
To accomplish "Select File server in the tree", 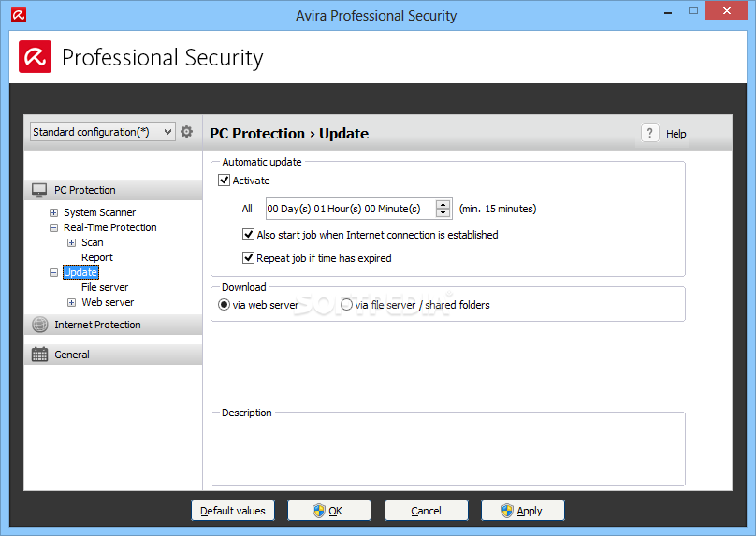I will [105, 287].
